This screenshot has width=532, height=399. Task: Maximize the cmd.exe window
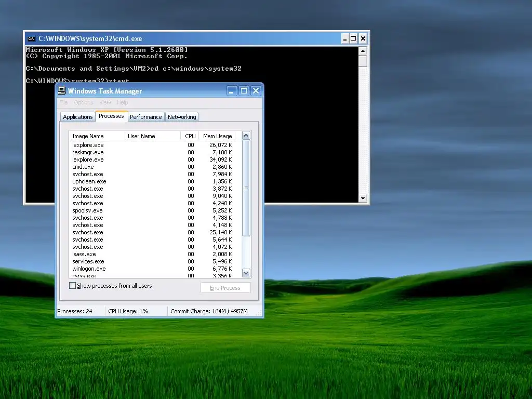tap(353, 38)
